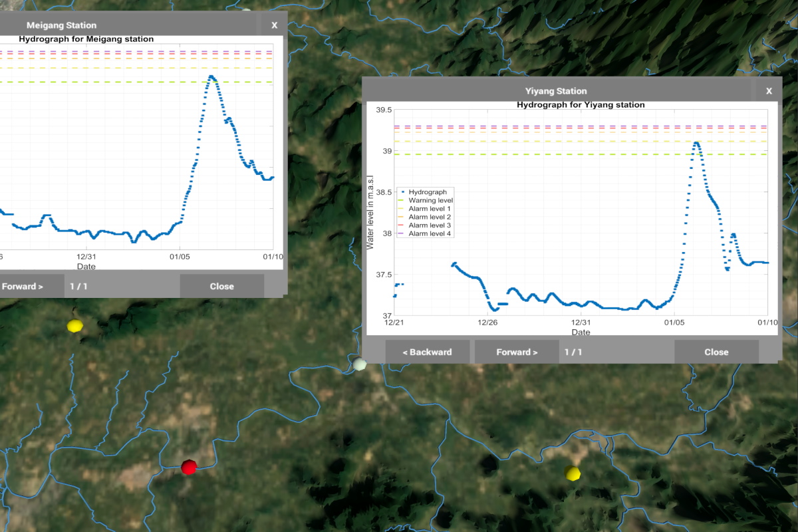Select the yellow marker beneath the Meigang window

pos(75,326)
